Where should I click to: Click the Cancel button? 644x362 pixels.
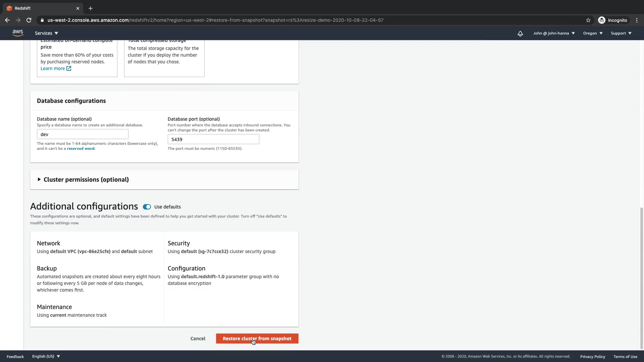pos(198,339)
